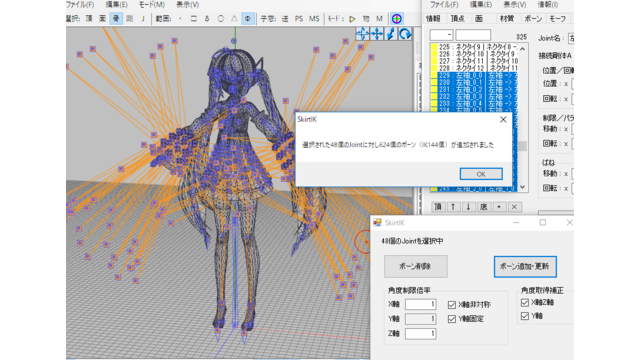Open the PS sub-window
This screenshot has height=360, width=640.
pos(299,19)
